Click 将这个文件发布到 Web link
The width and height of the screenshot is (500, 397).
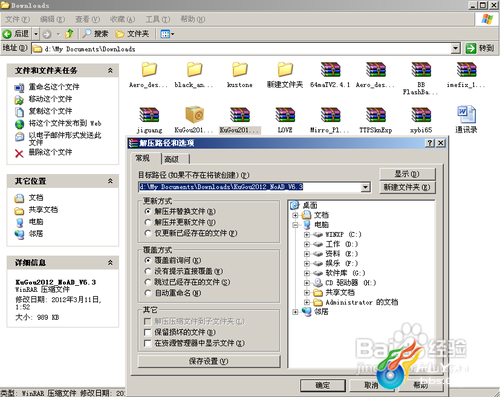tap(65, 123)
